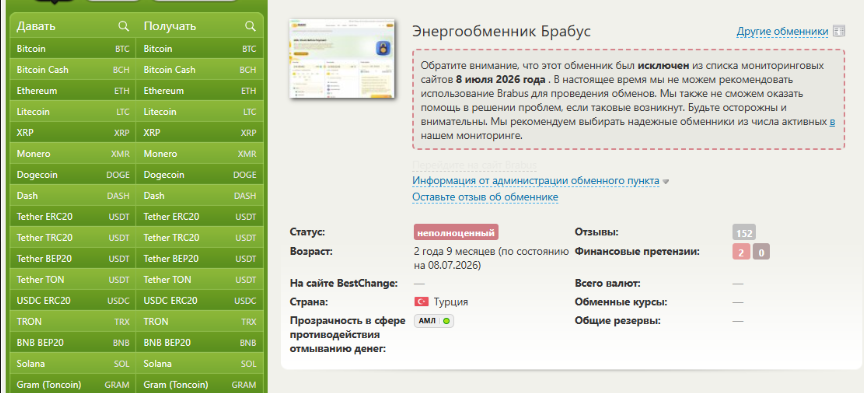Select Tether BEP20 under Получать
The width and height of the screenshot is (864, 393).
pos(200,259)
